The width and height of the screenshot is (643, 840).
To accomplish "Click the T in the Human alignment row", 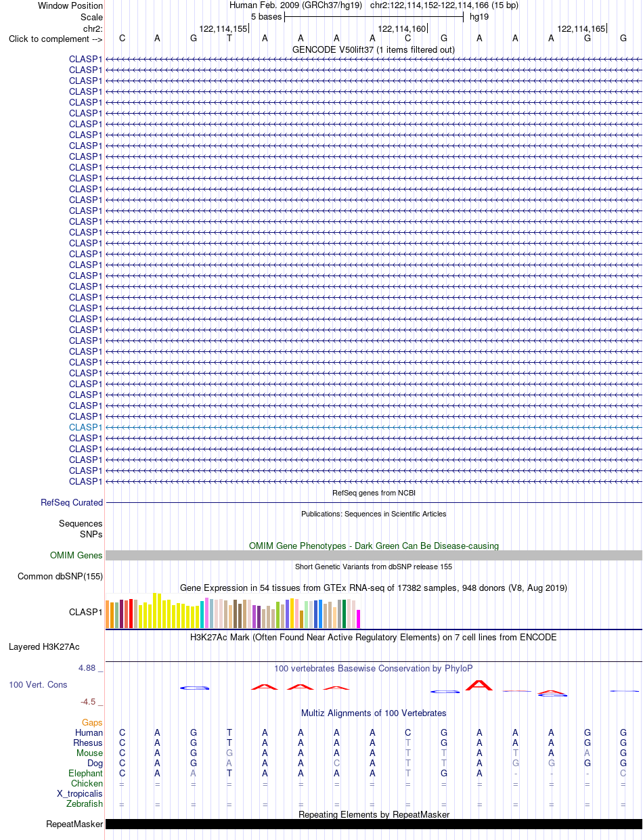I will click(229, 732).
